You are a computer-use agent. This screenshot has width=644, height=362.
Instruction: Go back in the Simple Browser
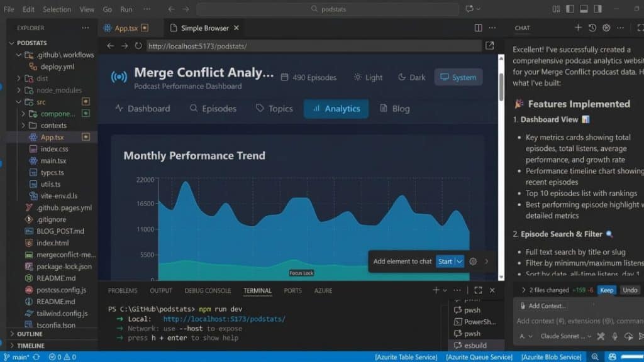(110, 46)
